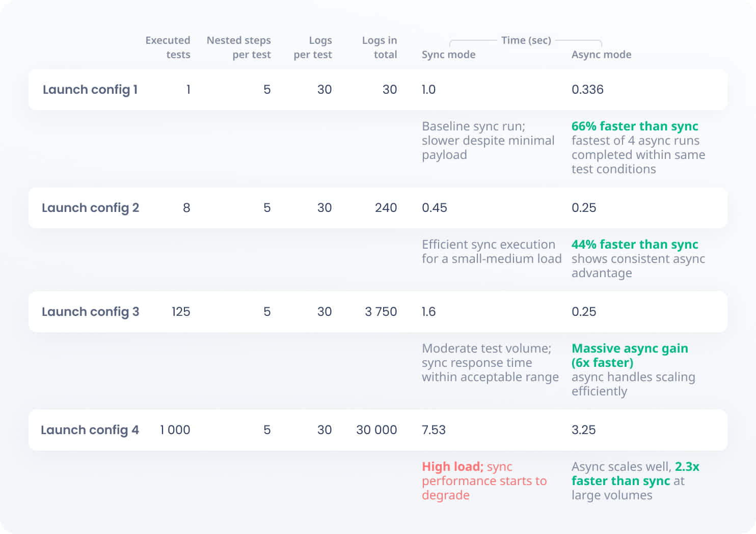756x534 pixels.
Task: Click the async time value '3.25'
Action: 583,430
